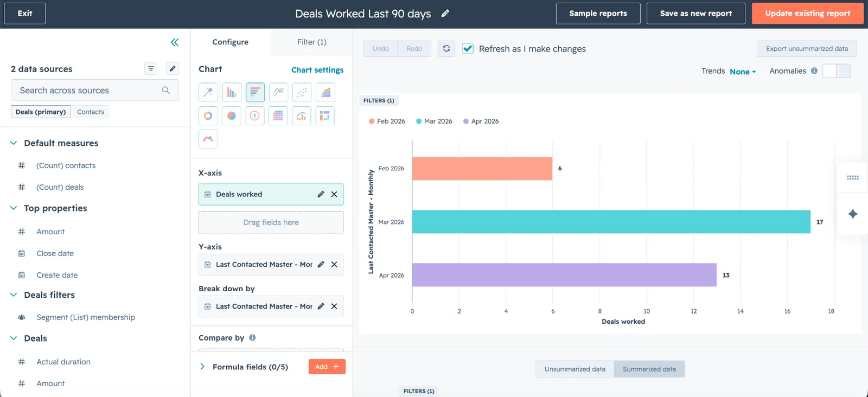Switch chart to line chart type
Viewport: 868px width, 397px height.
[278, 92]
